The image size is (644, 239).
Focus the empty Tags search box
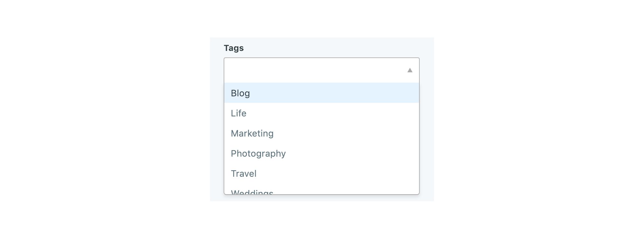tap(312, 70)
